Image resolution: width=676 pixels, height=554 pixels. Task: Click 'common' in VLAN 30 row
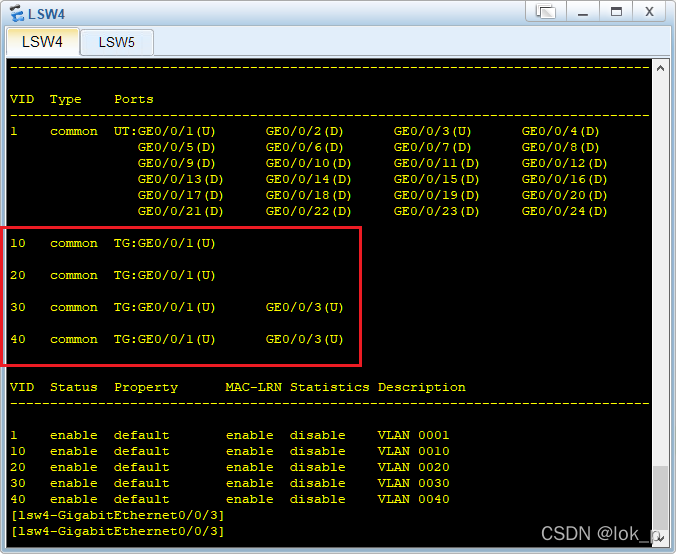tap(74, 307)
